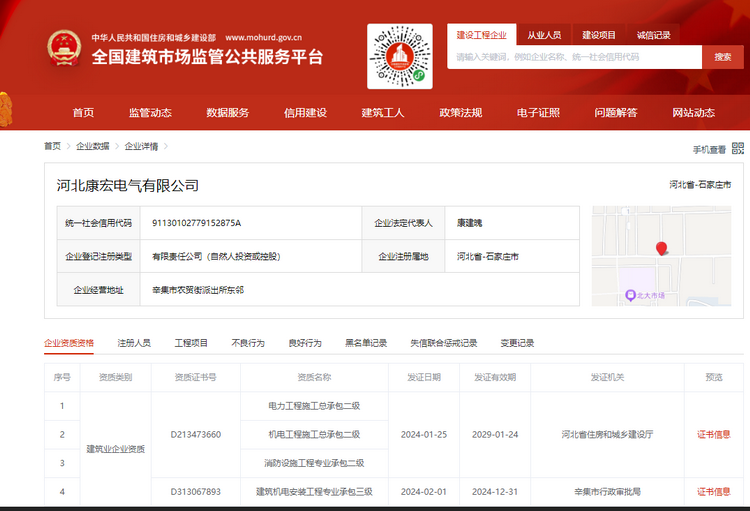Switch to the 变更记录 tab
The image size is (750, 511).
(517, 343)
